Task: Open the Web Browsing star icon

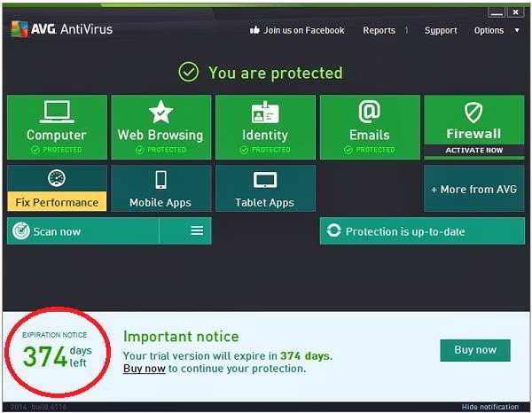Action: (160, 112)
